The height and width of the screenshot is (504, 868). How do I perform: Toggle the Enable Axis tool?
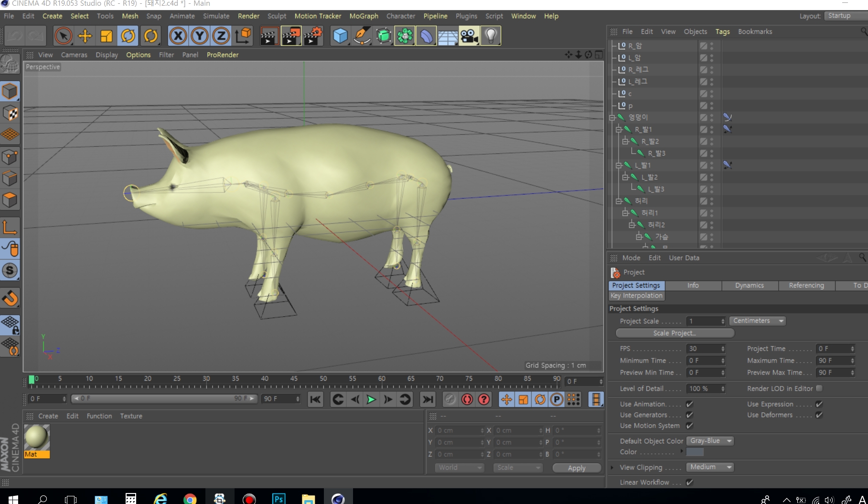pyautogui.click(x=10, y=227)
